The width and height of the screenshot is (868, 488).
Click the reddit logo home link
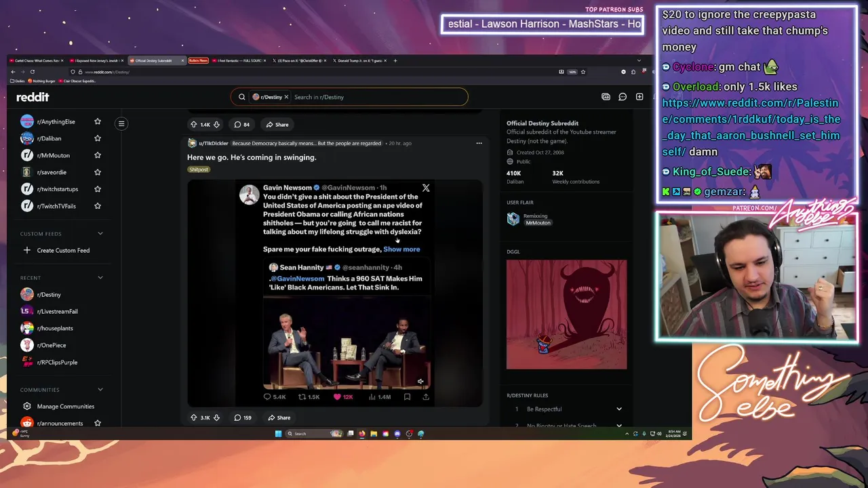click(x=33, y=97)
